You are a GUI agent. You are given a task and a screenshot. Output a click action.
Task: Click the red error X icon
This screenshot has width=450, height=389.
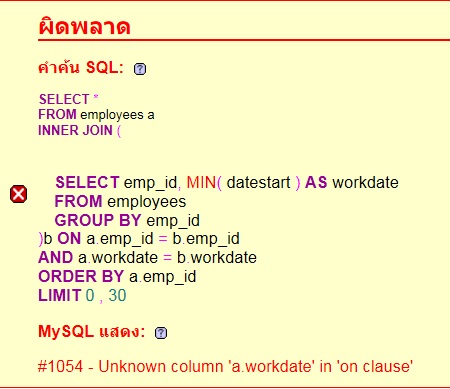pyautogui.click(x=18, y=194)
